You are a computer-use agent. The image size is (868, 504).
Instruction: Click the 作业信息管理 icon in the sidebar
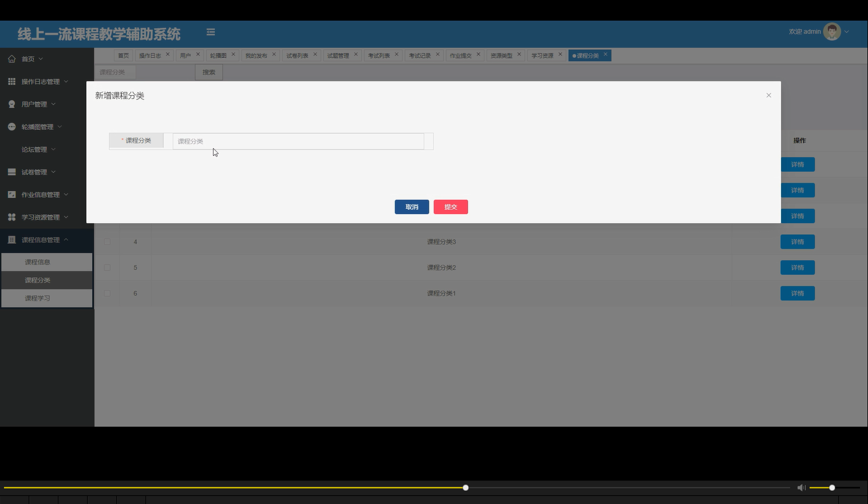11,195
